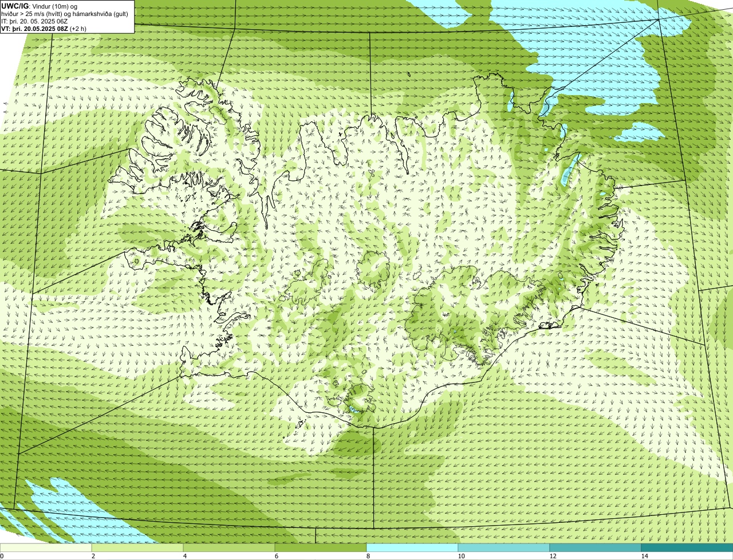Click the 12–14 m/s teal legend swatch
Image resolution: width=733 pixels, height=560 pixels.
(x=596, y=547)
